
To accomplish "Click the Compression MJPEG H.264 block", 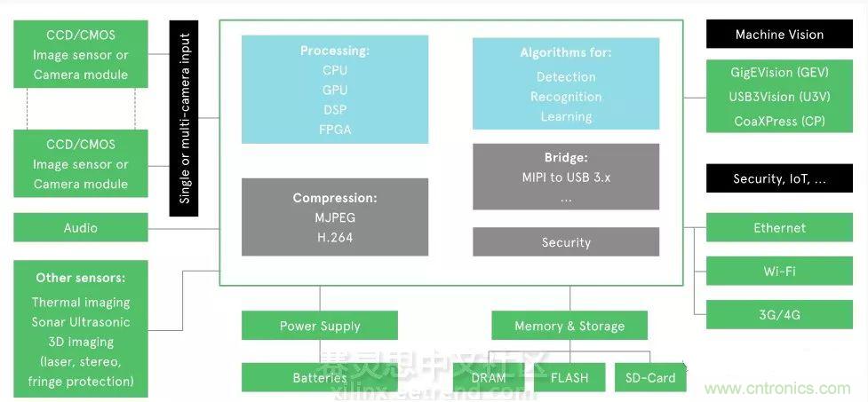I will 335,218.
